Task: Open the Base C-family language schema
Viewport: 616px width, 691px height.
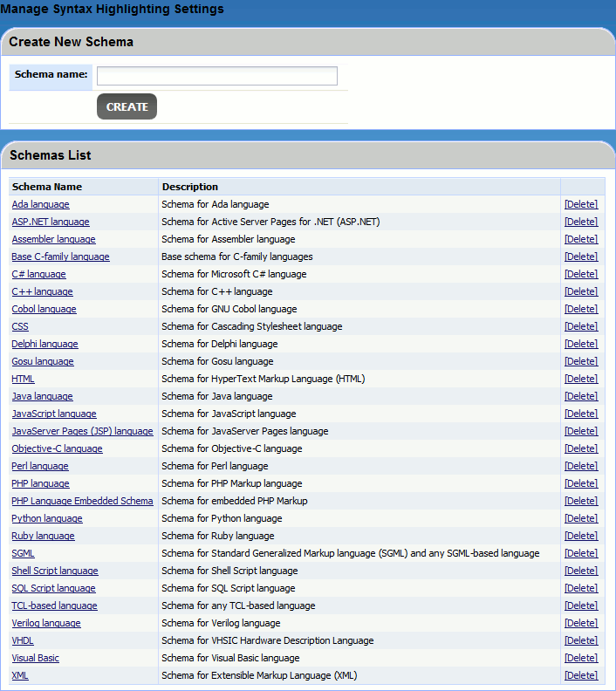Action: click(60, 257)
